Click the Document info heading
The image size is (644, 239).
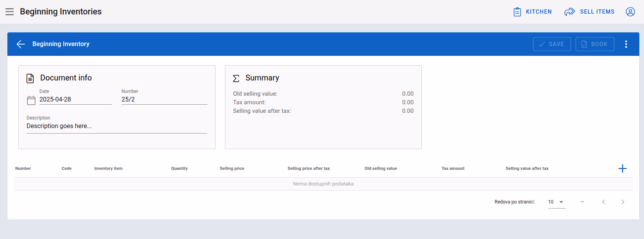click(66, 78)
